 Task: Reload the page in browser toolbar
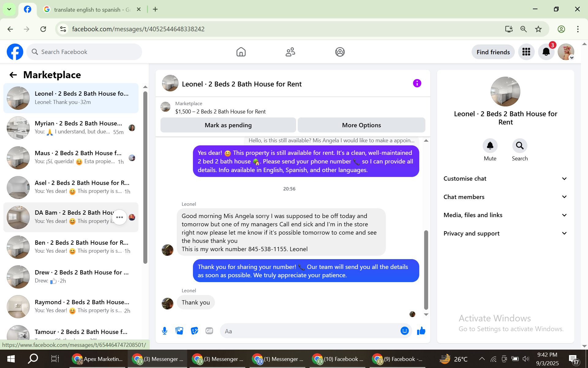click(43, 29)
